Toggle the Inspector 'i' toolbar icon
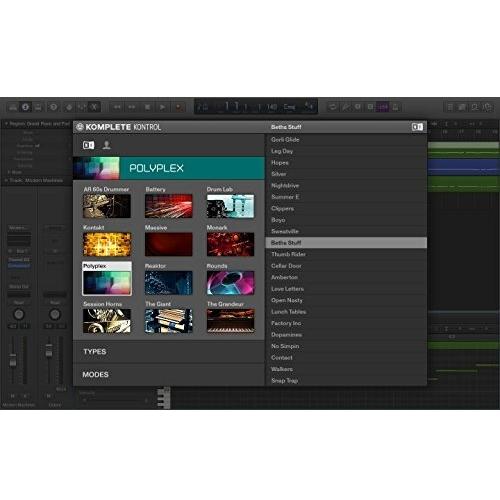The height and width of the screenshot is (500, 500). click(x=25, y=107)
